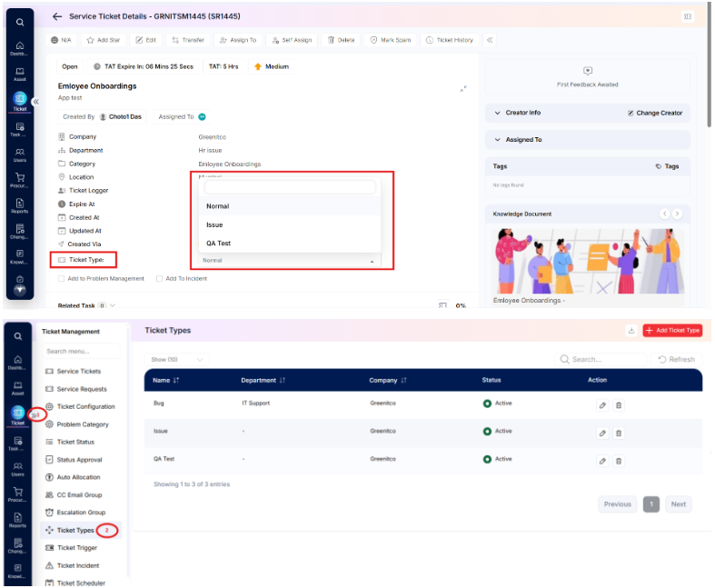
Task: Show next knowledge document
Action: (x=677, y=214)
